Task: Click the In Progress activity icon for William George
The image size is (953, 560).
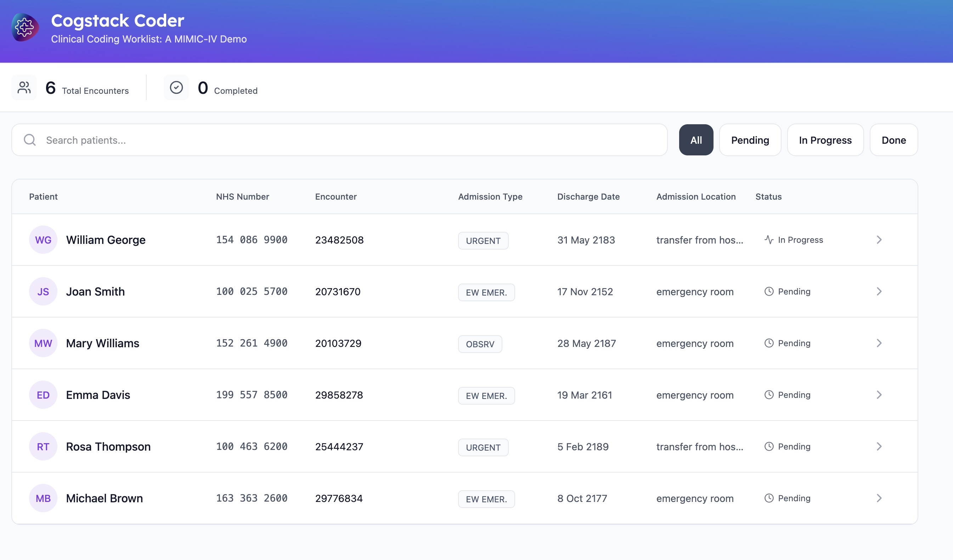Action: [769, 240]
